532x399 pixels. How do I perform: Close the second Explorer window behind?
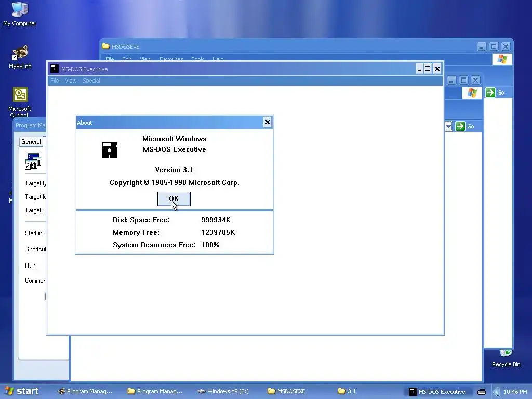pos(475,80)
